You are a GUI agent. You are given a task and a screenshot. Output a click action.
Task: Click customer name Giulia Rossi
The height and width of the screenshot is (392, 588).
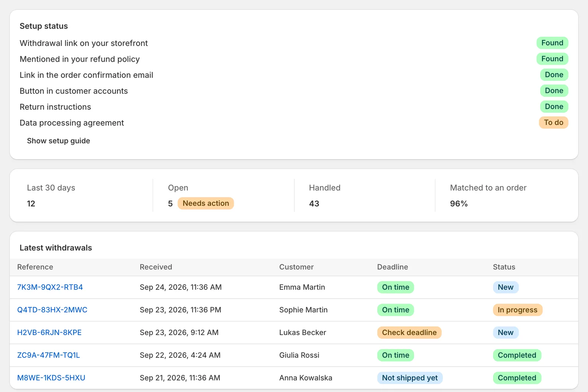(299, 355)
